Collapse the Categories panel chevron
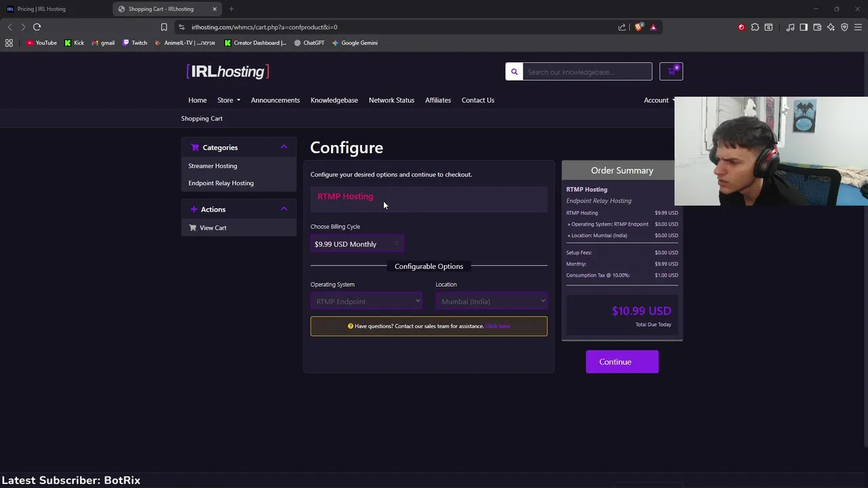The width and height of the screenshot is (868, 488). (284, 147)
